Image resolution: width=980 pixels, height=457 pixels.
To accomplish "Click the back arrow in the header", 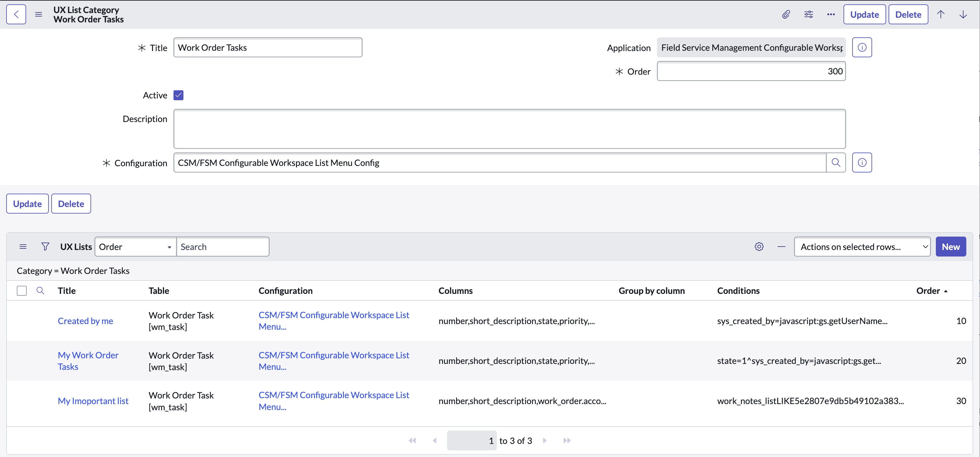I will (16, 14).
